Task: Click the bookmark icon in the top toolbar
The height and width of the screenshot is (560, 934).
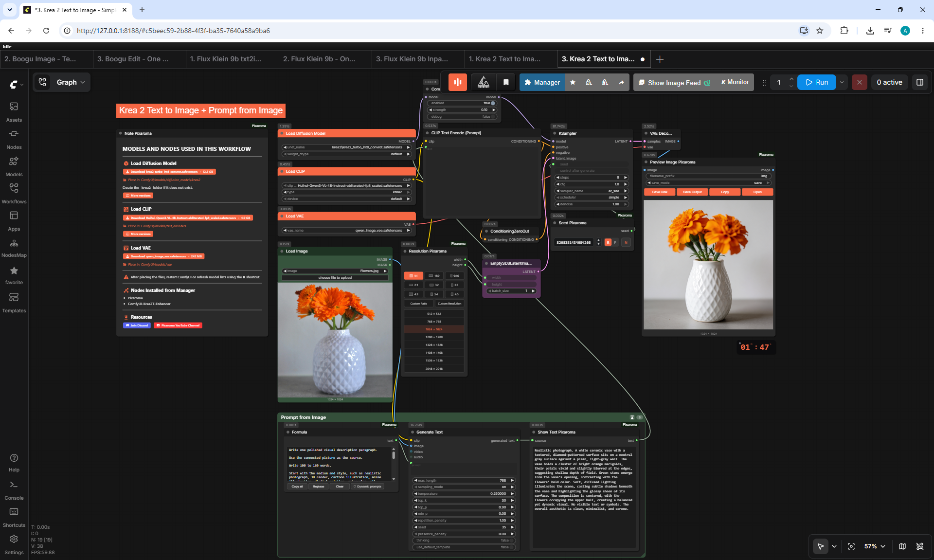Action: (x=506, y=82)
